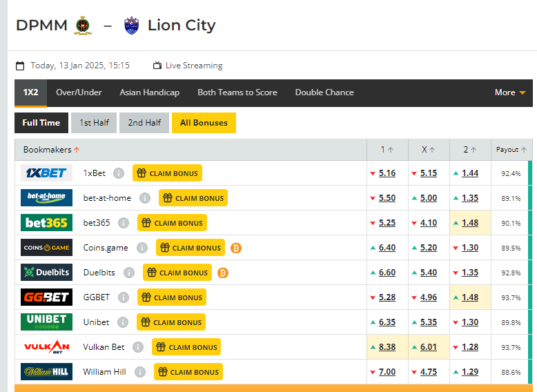Expand the More markets dropdown
This screenshot has width=537, height=392.
[510, 92]
